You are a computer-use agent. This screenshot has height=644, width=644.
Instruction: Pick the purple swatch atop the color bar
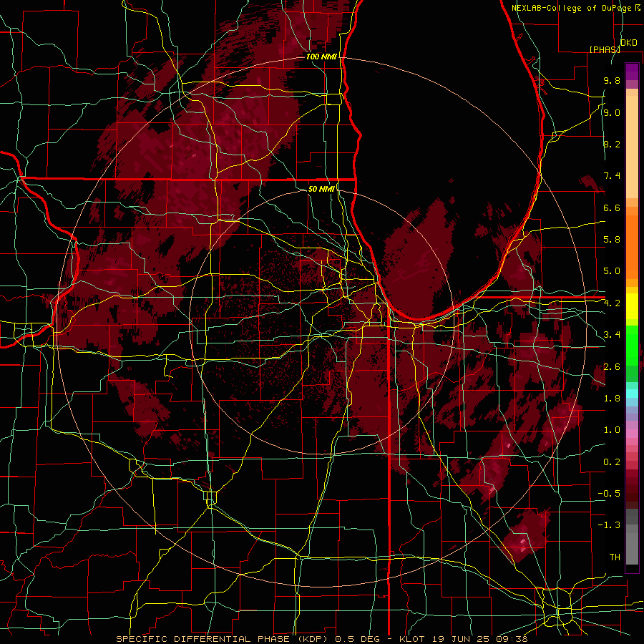tap(632, 72)
